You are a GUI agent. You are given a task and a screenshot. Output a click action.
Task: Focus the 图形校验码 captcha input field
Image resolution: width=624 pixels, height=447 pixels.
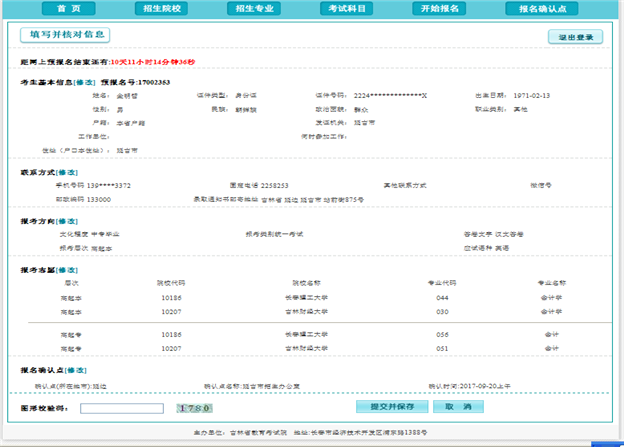[122, 408]
